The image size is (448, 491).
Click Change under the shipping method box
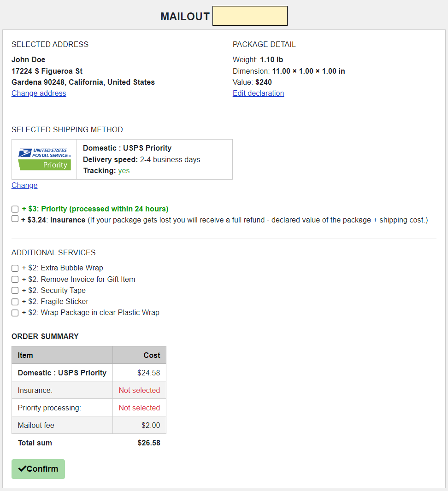point(24,185)
